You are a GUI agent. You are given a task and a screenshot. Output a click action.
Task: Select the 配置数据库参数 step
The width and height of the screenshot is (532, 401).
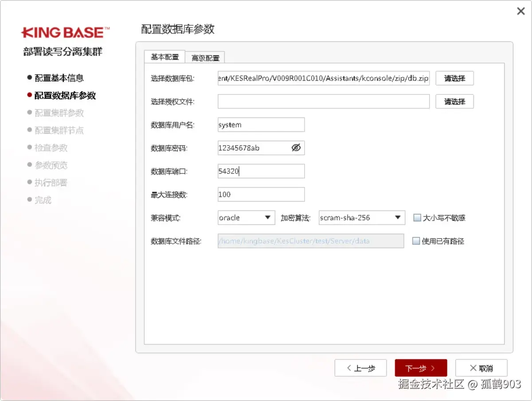click(x=65, y=95)
